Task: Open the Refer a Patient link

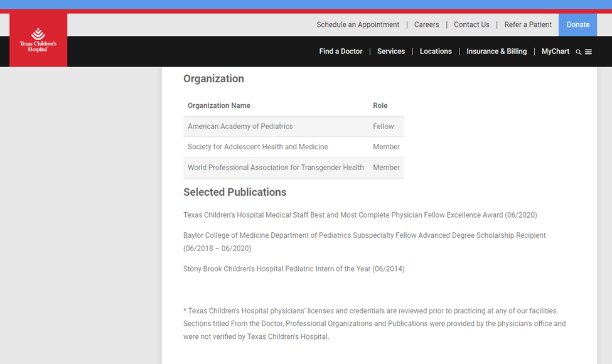Action: (x=528, y=25)
